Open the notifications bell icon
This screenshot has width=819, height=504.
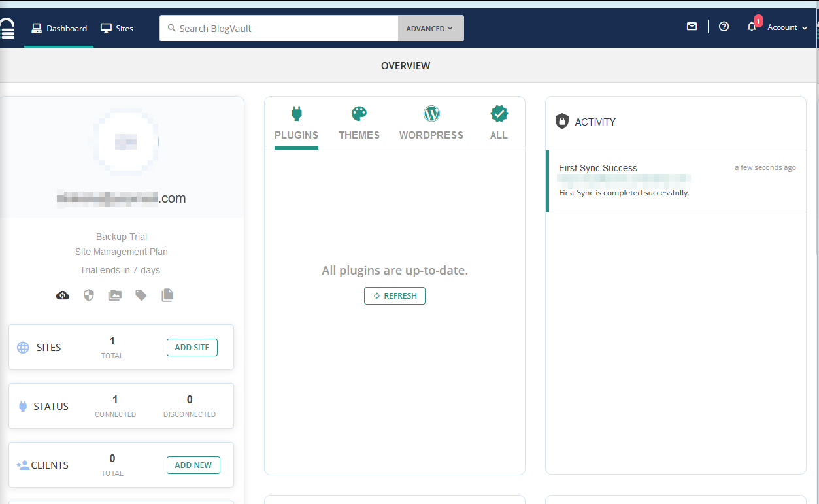click(752, 27)
